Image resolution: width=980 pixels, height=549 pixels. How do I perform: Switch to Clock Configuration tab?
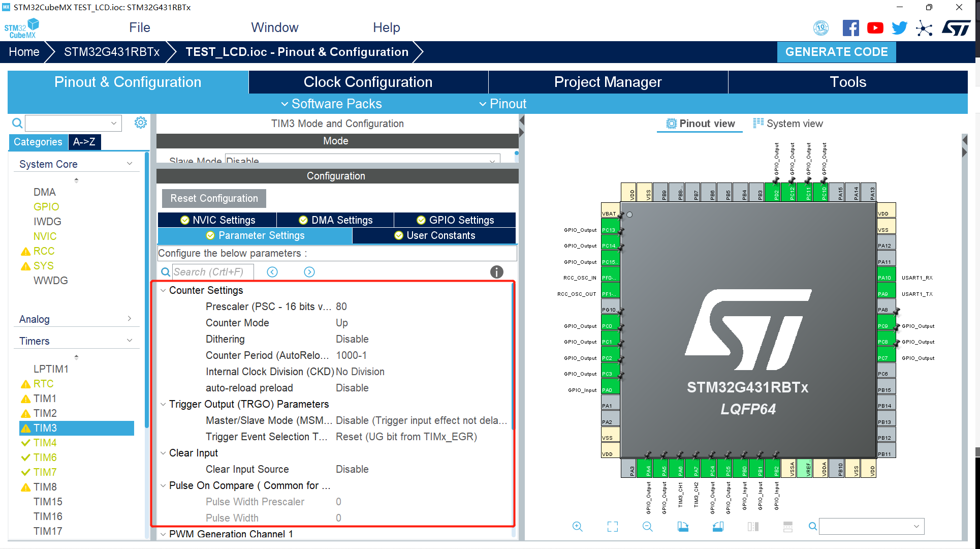point(368,82)
